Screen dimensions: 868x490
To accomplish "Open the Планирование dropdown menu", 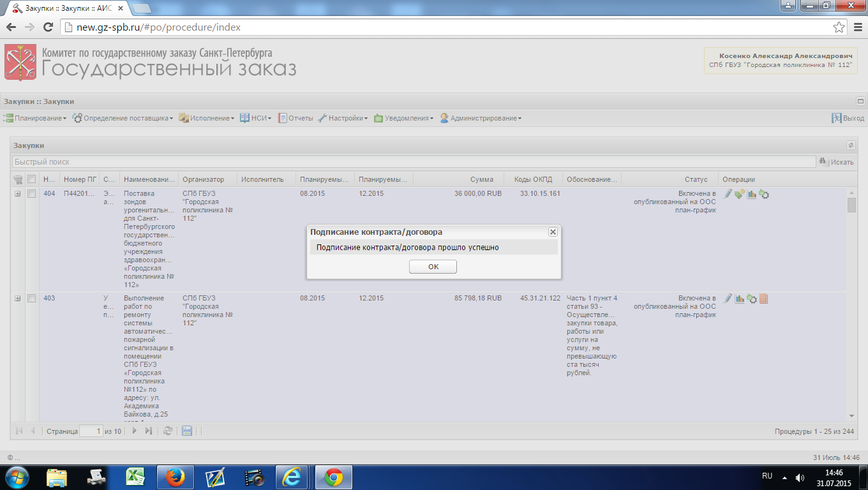I will click(x=35, y=118).
